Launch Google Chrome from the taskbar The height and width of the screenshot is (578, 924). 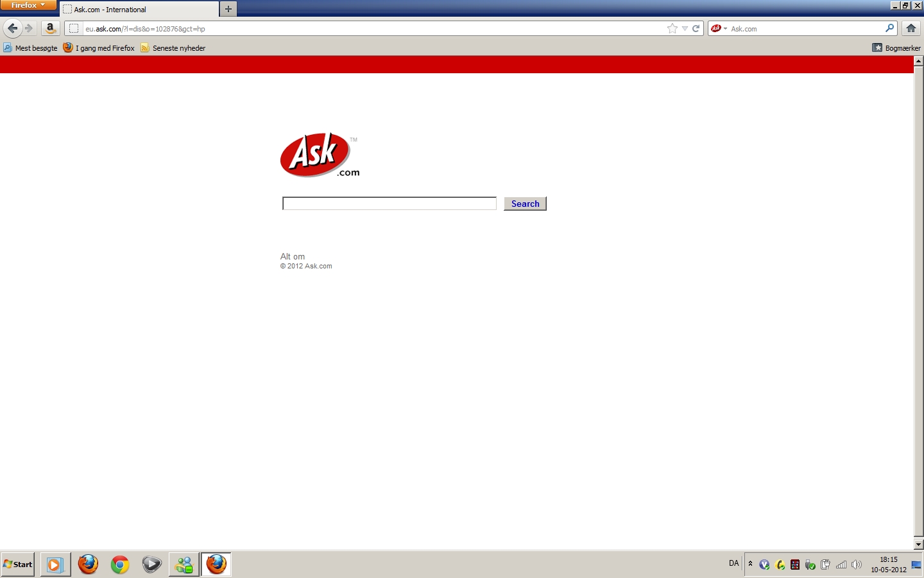click(120, 565)
